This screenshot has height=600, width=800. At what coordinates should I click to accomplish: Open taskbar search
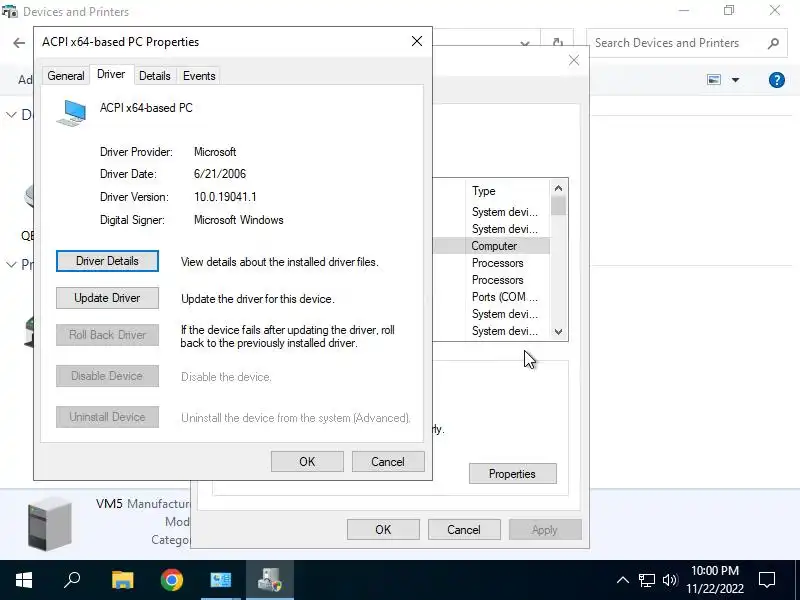pyautogui.click(x=72, y=580)
